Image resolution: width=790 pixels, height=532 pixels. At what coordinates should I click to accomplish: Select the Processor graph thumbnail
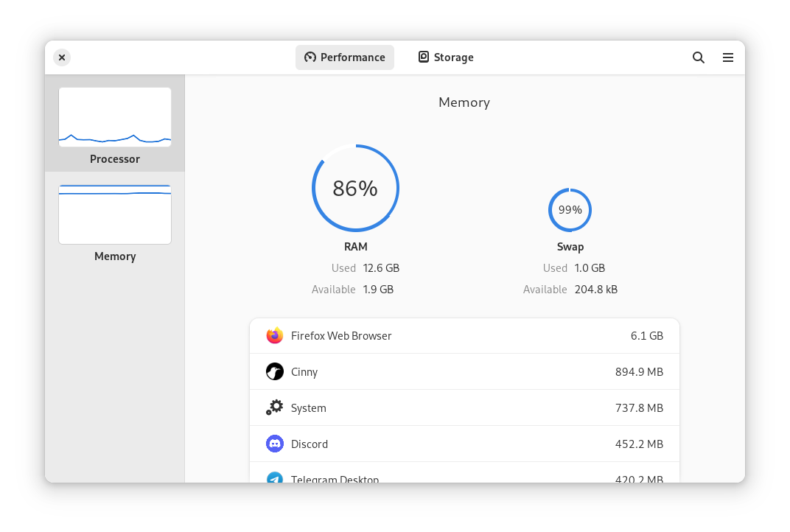click(115, 117)
